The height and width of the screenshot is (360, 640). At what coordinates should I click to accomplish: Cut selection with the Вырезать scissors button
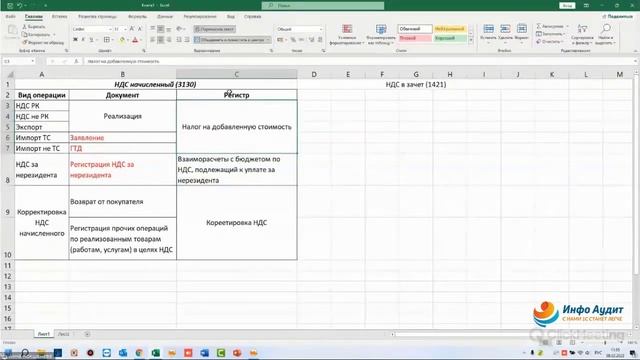click(x=33, y=27)
